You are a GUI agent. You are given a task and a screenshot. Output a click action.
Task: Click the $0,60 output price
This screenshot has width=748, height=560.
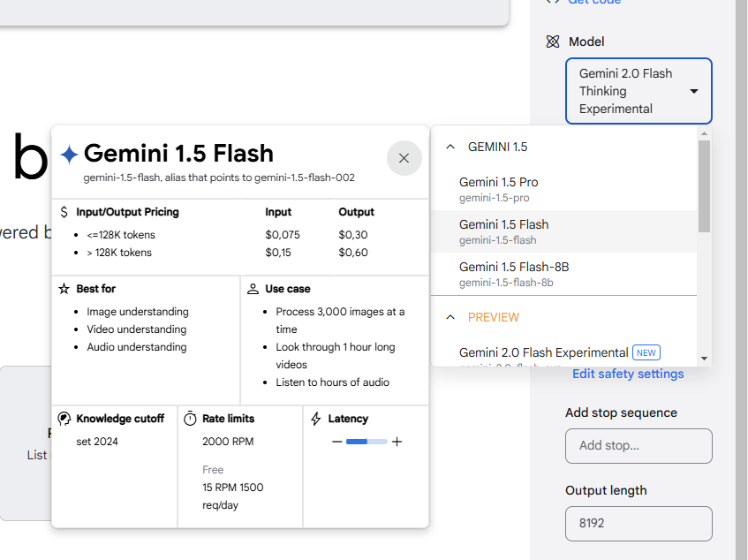coord(353,253)
